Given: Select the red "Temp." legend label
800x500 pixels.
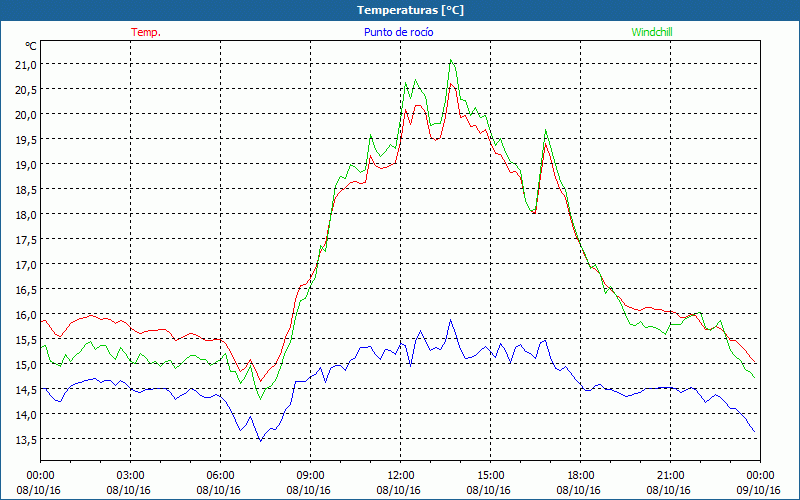Looking at the screenshot, I should [146, 32].
